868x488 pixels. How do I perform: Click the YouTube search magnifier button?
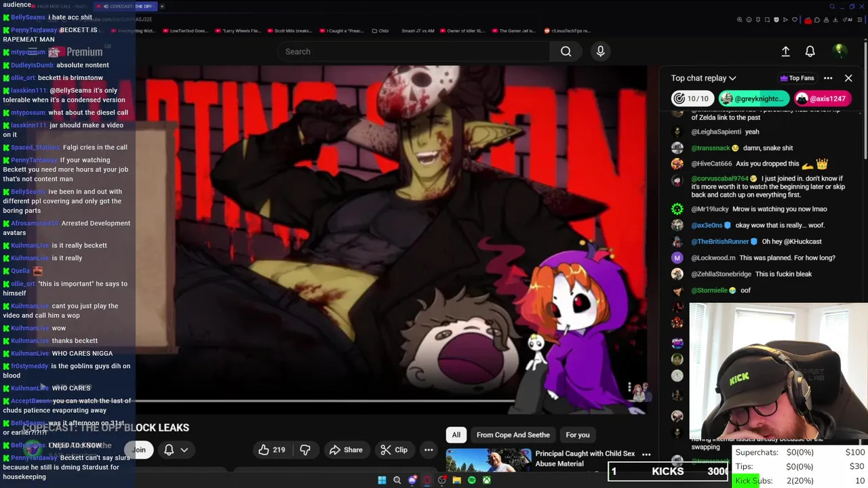[566, 52]
